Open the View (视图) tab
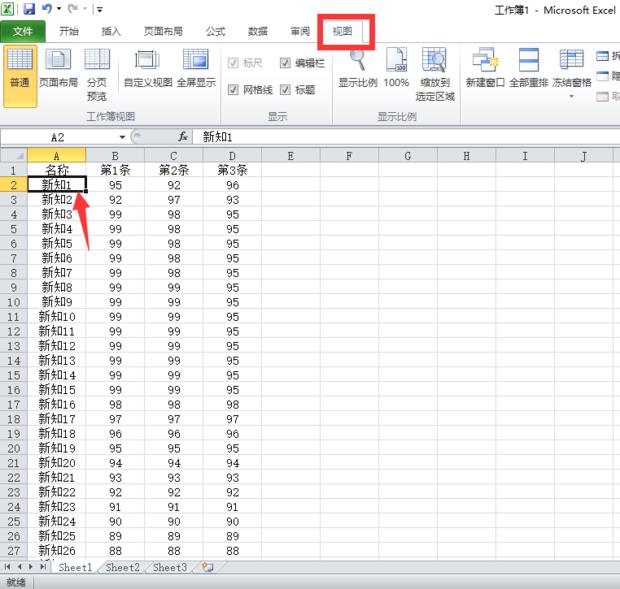Image resolution: width=620 pixels, height=589 pixels. click(x=342, y=31)
